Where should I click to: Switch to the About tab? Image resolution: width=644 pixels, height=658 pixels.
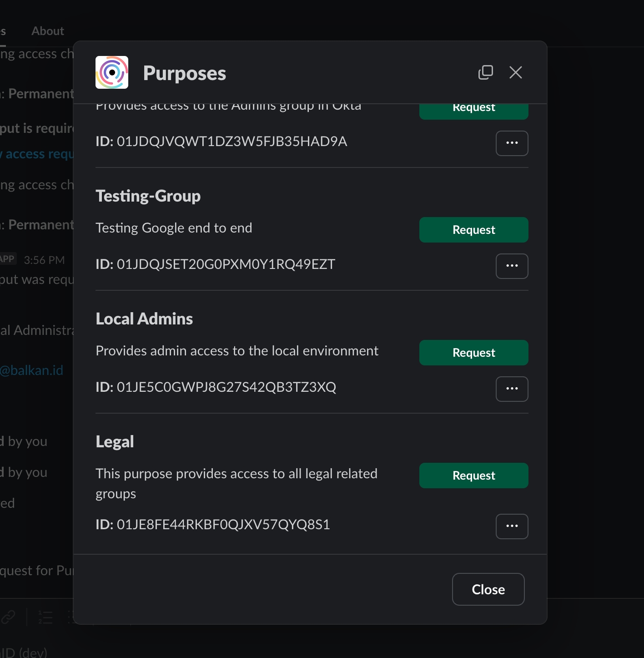coord(48,31)
